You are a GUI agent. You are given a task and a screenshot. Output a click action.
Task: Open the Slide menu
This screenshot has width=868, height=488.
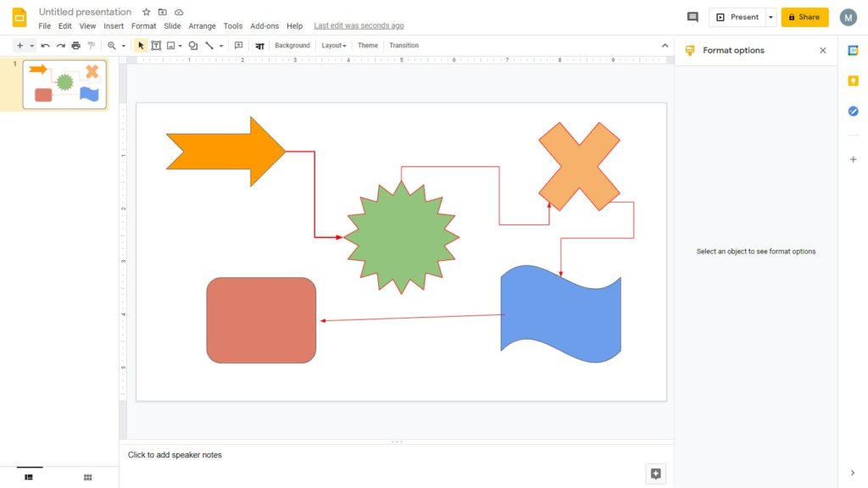(172, 26)
